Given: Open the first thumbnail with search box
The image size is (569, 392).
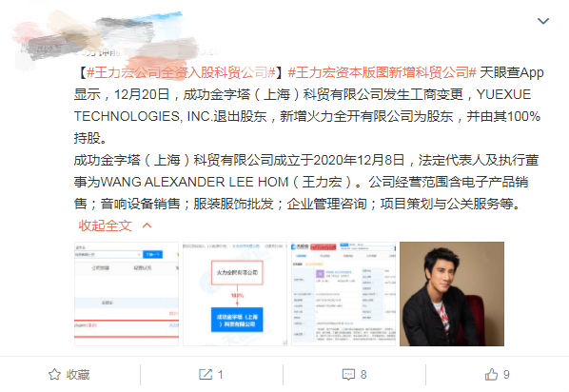Looking at the screenshot, I should (x=127, y=294).
